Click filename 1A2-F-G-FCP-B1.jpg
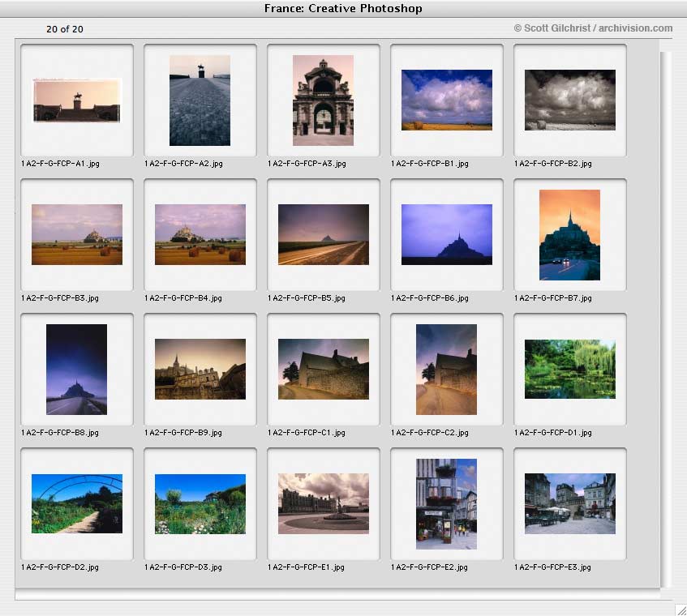 [x=430, y=163]
